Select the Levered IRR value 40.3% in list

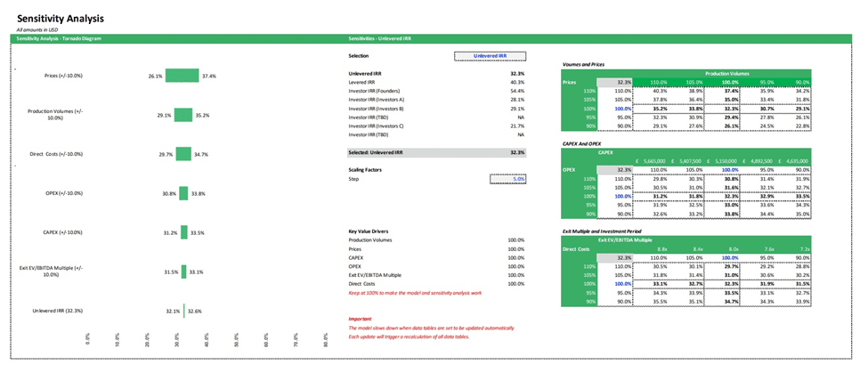tap(517, 82)
